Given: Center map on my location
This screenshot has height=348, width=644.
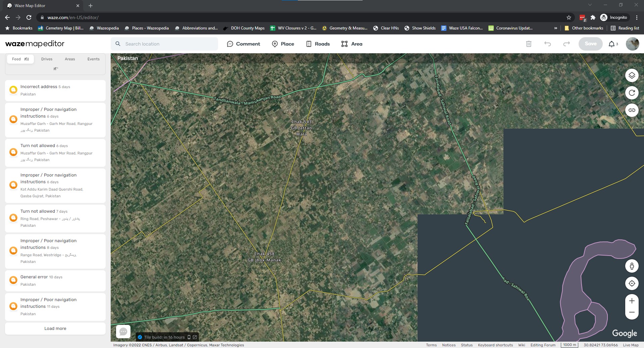Looking at the screenshot, I should click(632, 283).
